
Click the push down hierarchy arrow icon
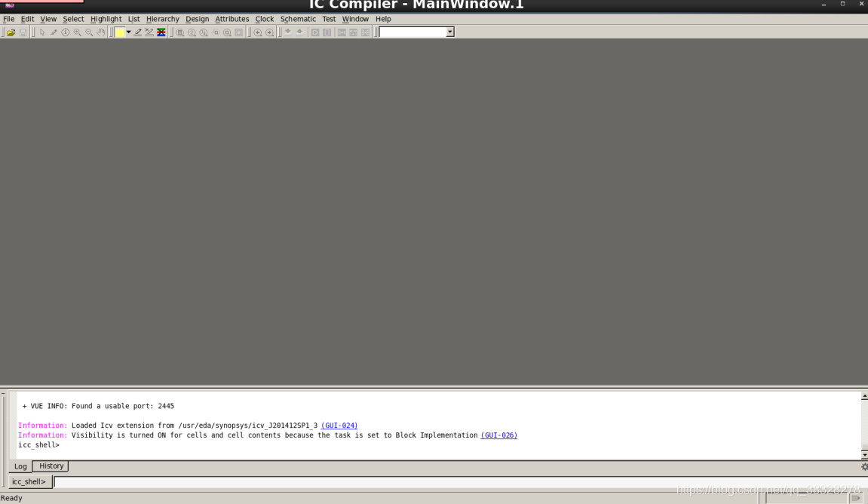[288, 32]
